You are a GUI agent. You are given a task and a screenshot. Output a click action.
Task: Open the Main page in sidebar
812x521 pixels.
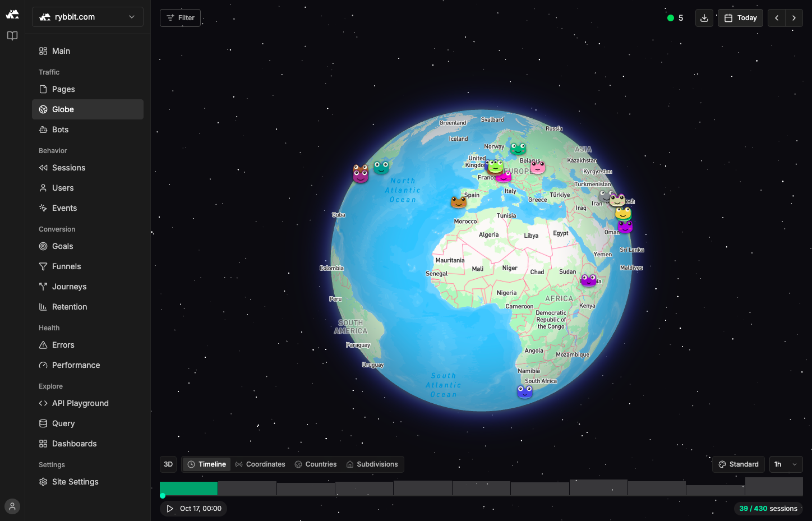point(87,51)
